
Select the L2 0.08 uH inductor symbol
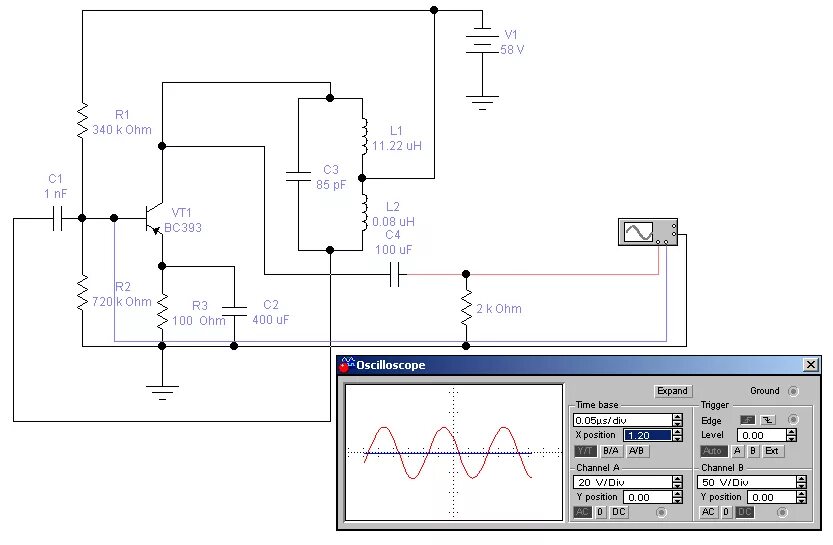(363, 212)
